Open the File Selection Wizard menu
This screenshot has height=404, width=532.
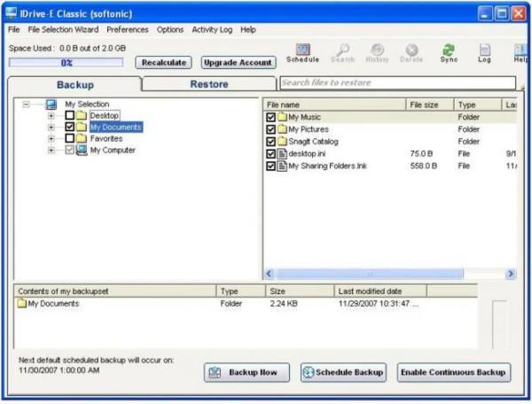pos(63,29)
